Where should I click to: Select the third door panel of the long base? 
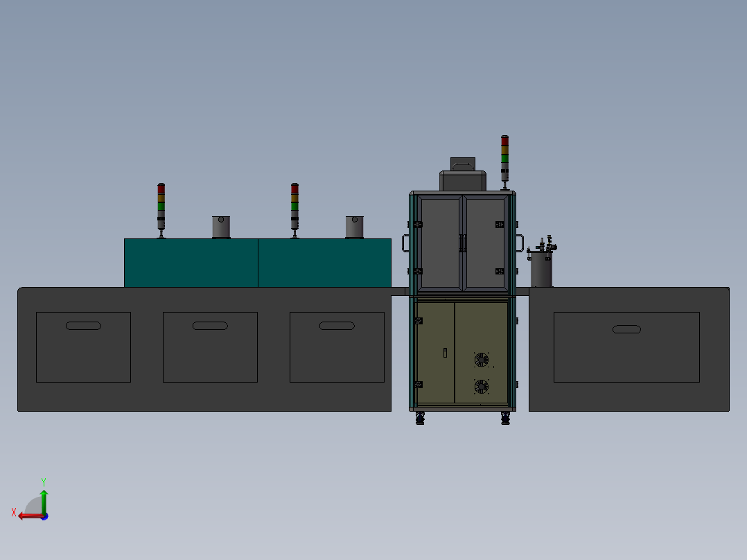click(x=337, y=347)
